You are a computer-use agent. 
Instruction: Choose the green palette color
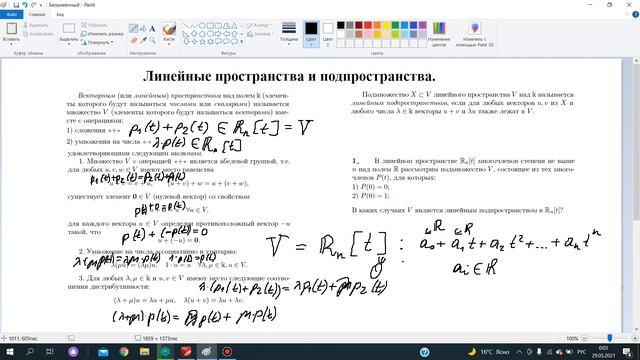tap(395, 25)
